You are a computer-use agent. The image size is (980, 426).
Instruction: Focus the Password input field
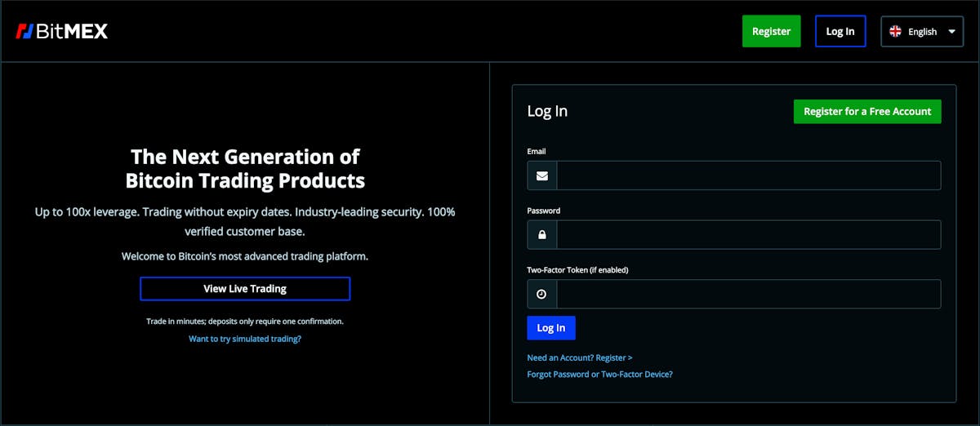click(x=748, y=235)
